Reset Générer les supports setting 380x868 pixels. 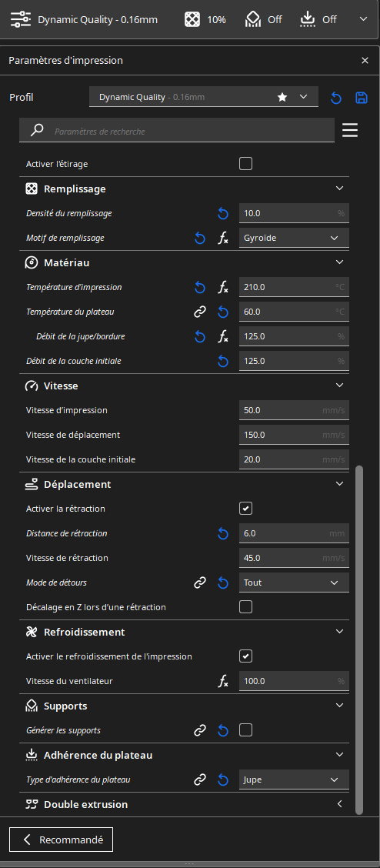pyautogui.click(x=223, y=731)
